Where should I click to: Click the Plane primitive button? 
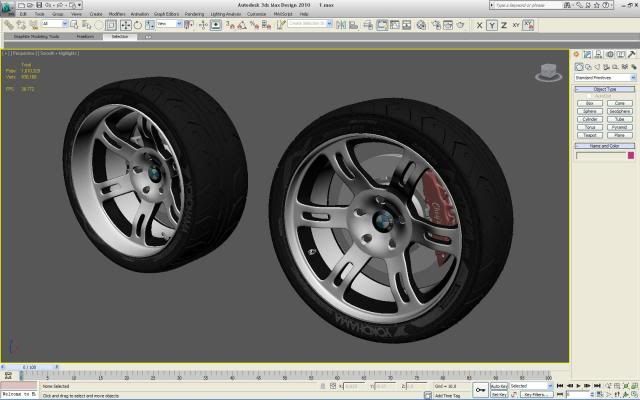point(620,135)
